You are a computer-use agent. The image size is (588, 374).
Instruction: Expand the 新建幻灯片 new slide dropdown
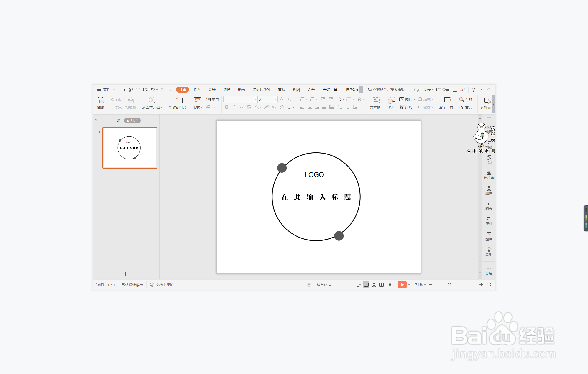coord(179,108)
